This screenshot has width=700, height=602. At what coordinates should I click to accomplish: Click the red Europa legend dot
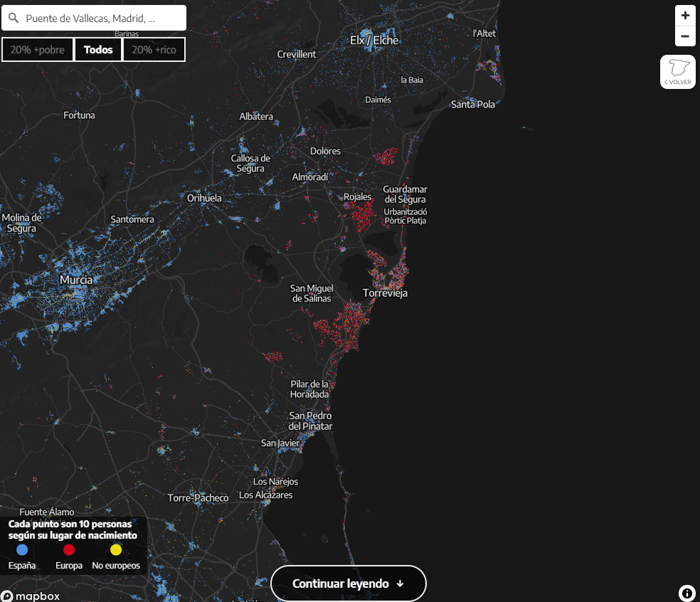click(x=69, y=550)
